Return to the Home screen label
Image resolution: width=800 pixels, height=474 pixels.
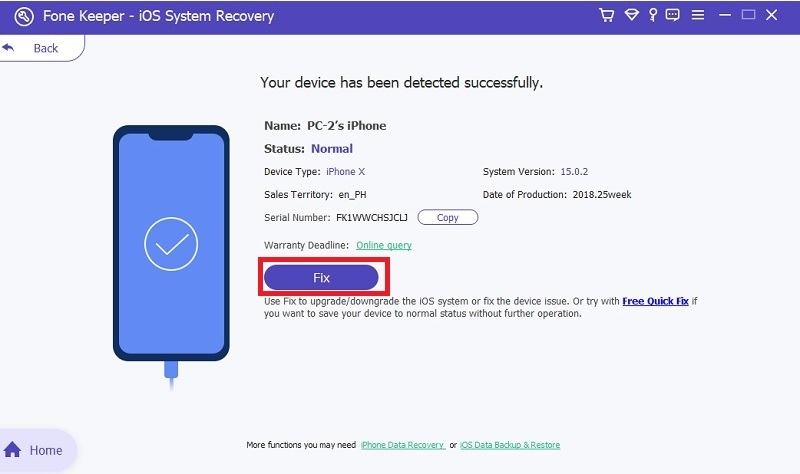coord(46,450)
